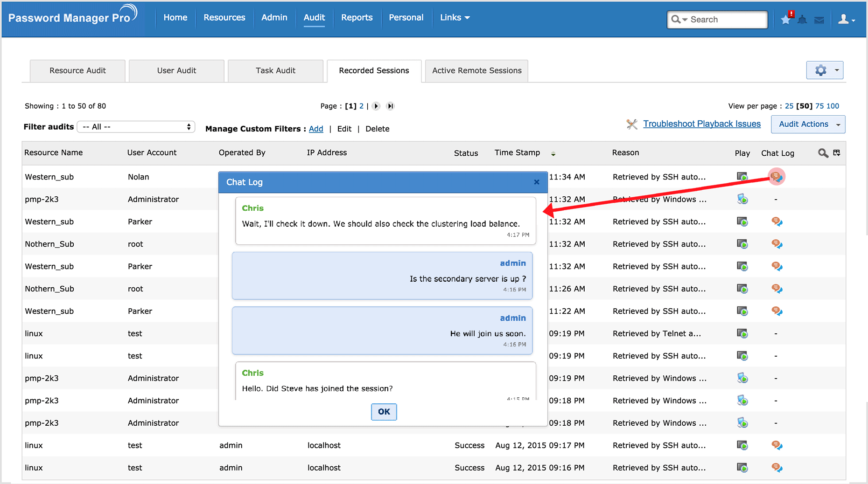The width and height of the screenshot is (868, 484).
Task: Play the recorded session for Nolan's Western_sub
Action: coord(742,177)
